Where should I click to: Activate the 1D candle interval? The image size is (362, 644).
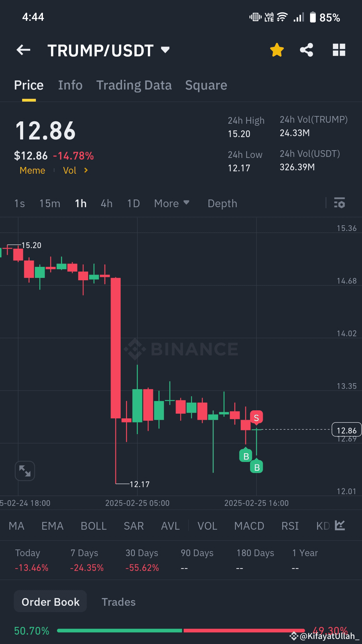133,203
